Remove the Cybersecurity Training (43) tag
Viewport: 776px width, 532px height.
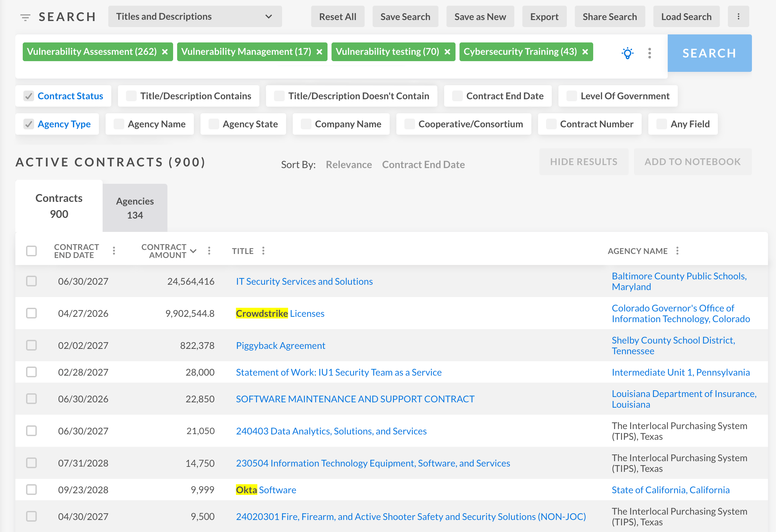pyautogui.click(x=585, y=52)
